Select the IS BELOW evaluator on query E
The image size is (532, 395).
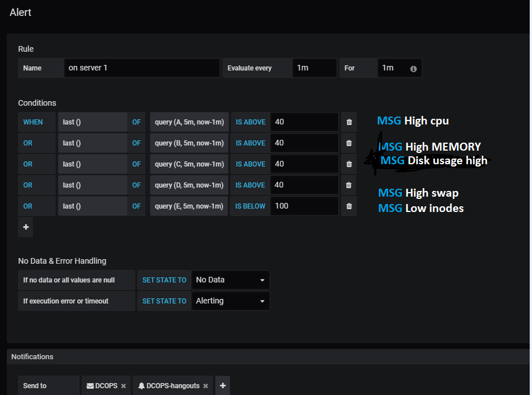point(250,206)
